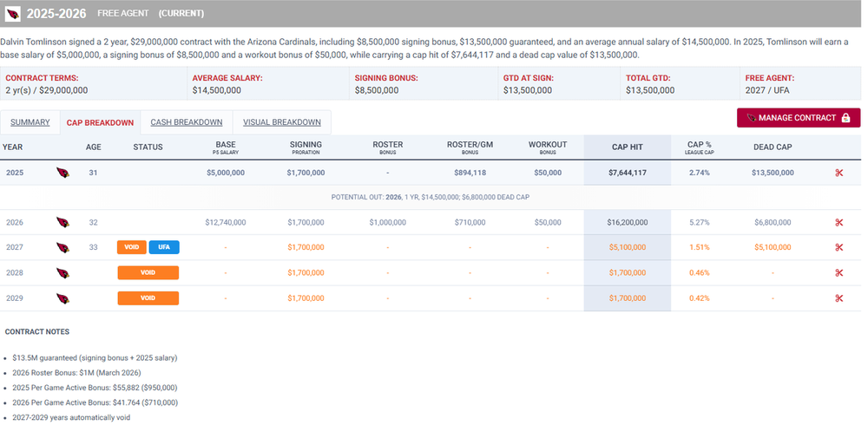The image size is (868, 425).
Task: Click the scissors icon in the 2026 row
Action: tap(838, 223)
